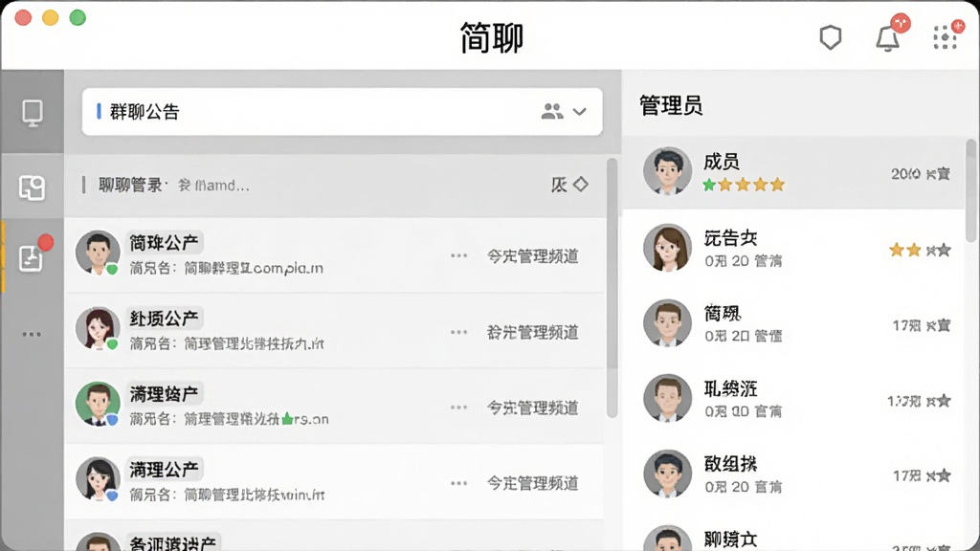The height and width of the screenshot is (551, 980).
Task: Select 敢组挨 member name
Action: (x=730, y=464)
